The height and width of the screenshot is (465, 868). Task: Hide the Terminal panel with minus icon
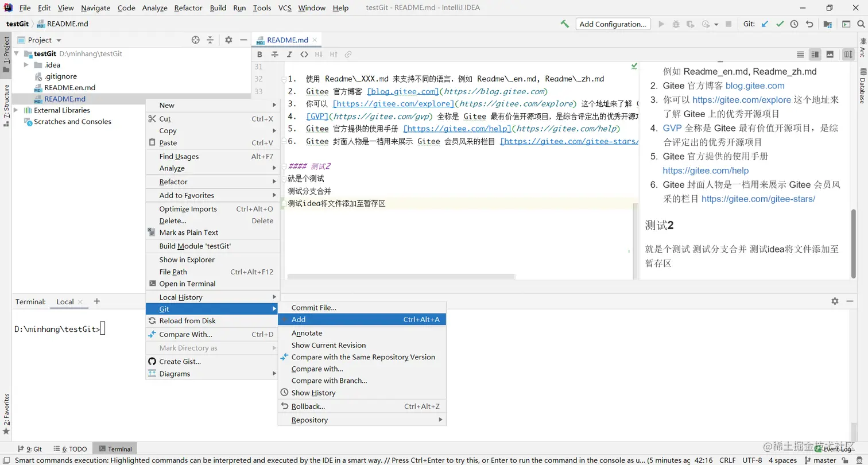(850, 301)
